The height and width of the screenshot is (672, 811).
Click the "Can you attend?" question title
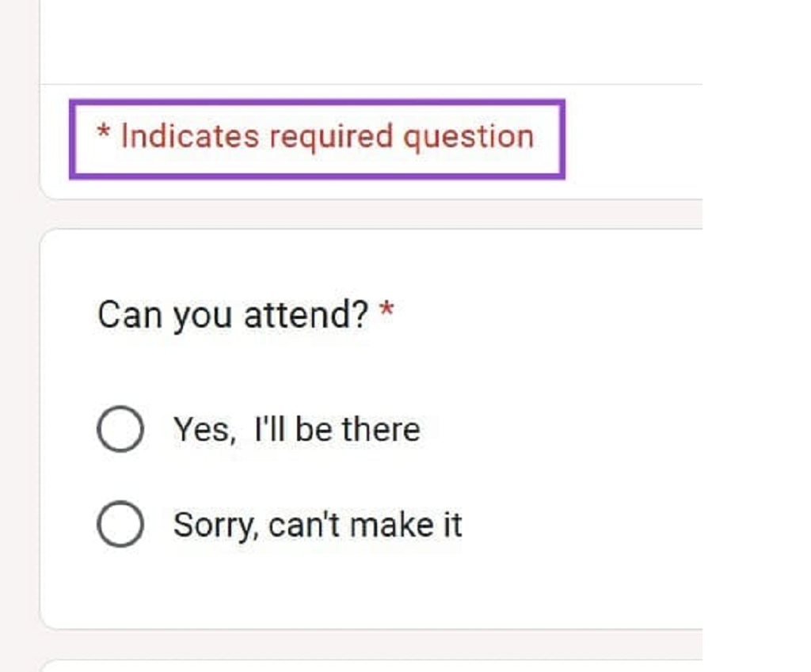tap(233, 315)
